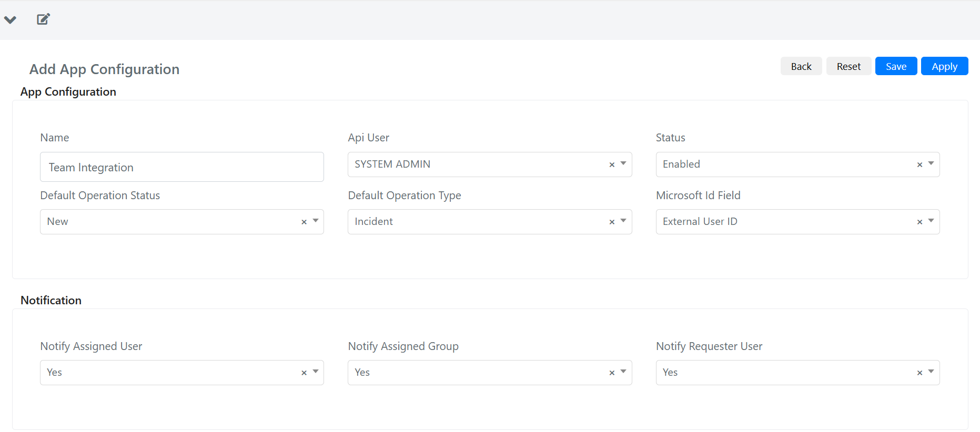
Task: Click the Microsoft Id Field label
Action: 698,196
